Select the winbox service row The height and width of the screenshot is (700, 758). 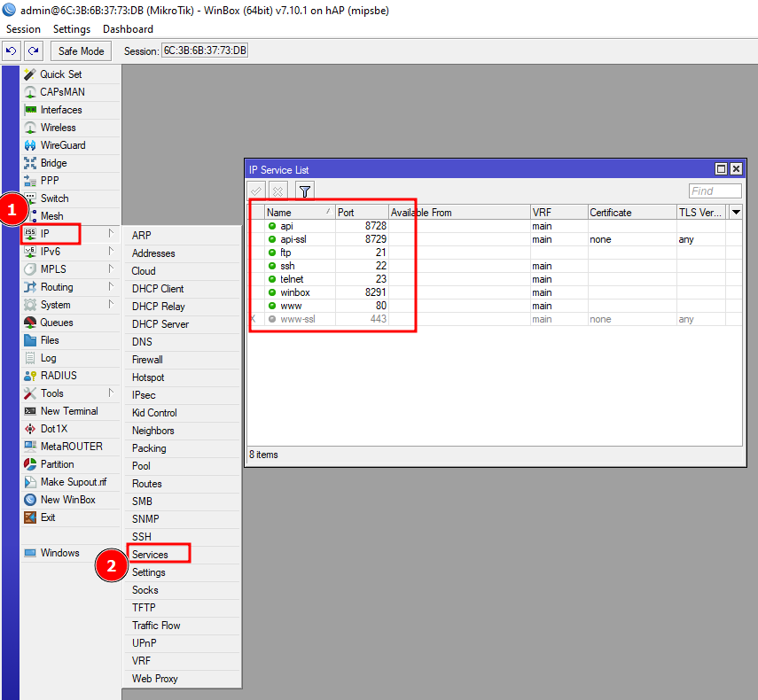tap(294, 292)
